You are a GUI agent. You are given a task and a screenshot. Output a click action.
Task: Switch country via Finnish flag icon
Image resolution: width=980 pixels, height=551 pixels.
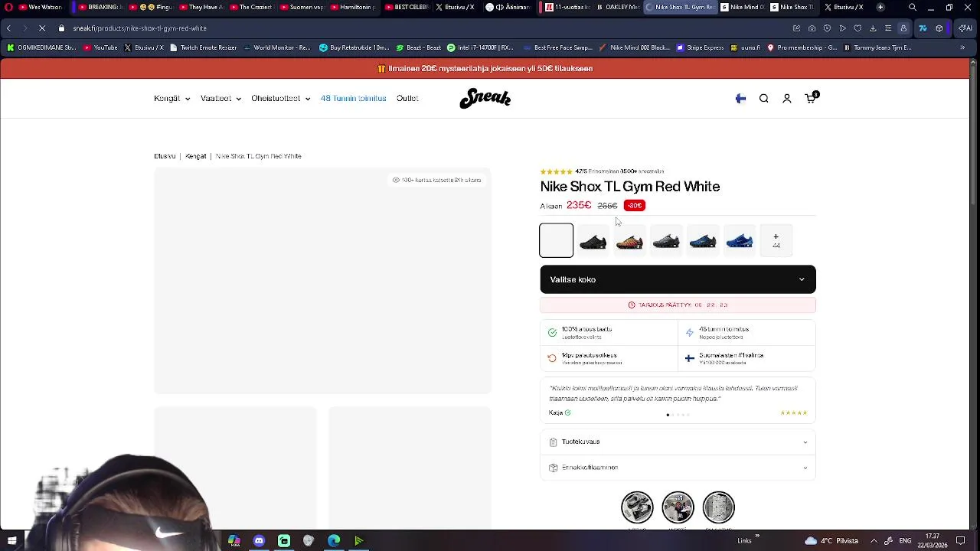740,99
